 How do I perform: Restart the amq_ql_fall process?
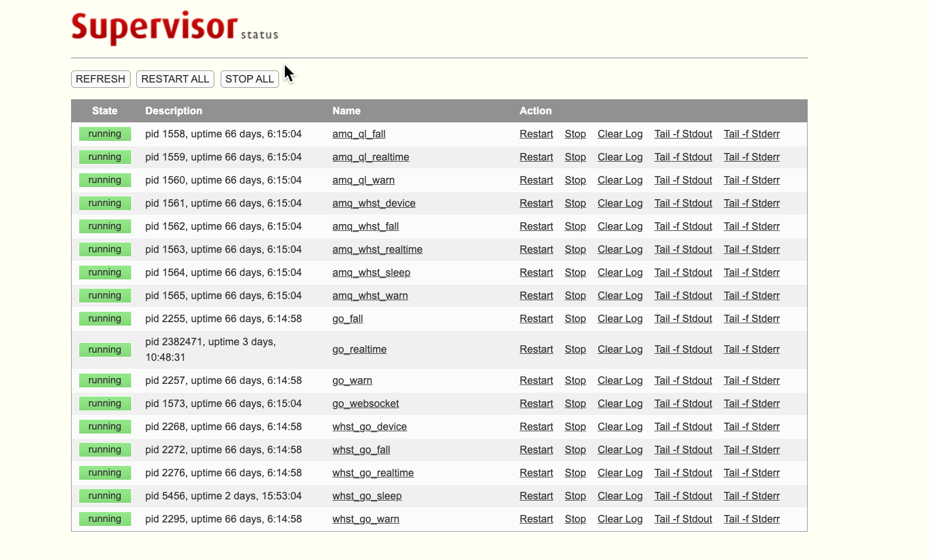pos(536,134)
